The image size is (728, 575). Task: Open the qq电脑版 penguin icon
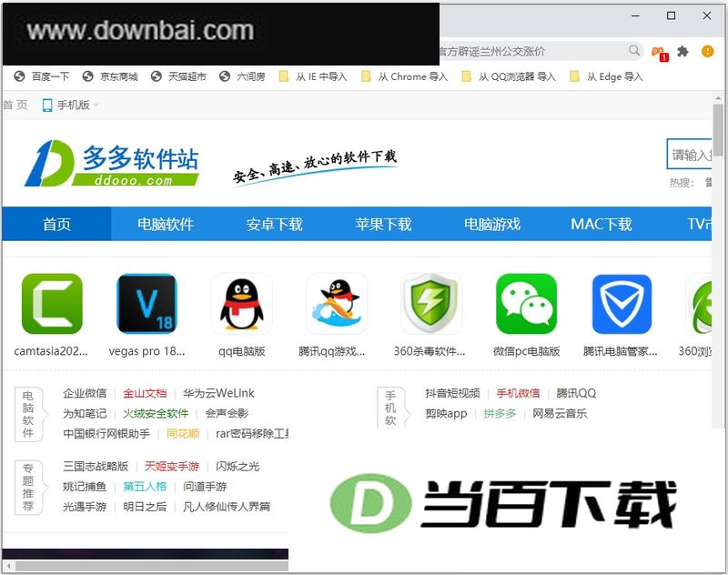coord(241,304)
